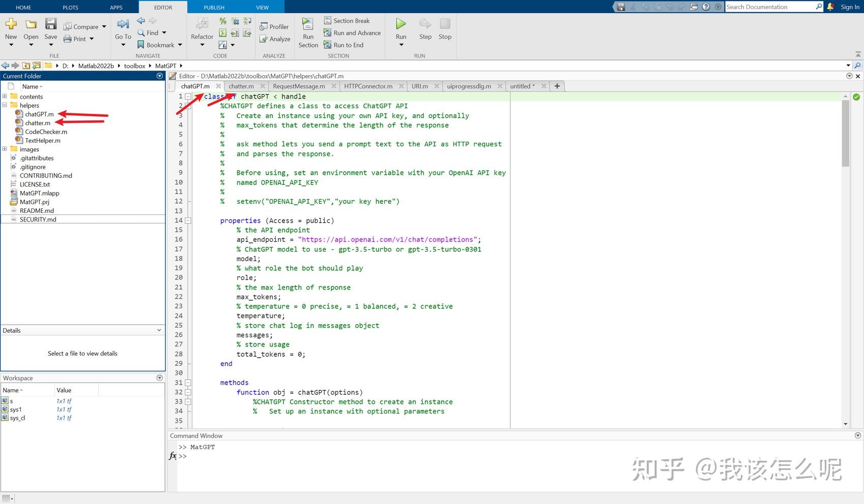Insert a Section Break

click(350, 20)
